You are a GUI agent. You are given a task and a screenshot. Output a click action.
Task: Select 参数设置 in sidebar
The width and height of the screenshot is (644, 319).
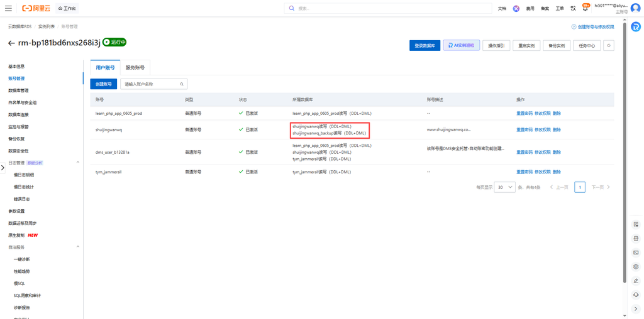tap(16, 211)
